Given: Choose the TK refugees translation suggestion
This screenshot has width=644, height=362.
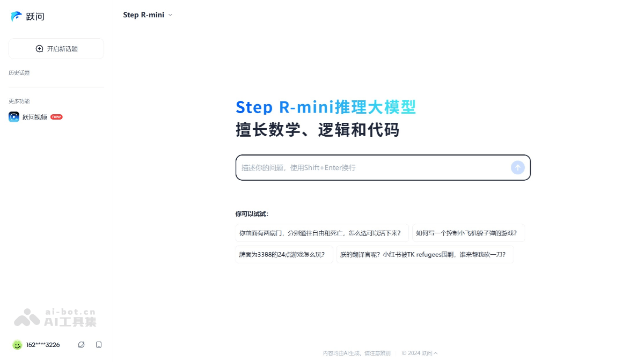Looking at the screenshot, I should (425, 254).
